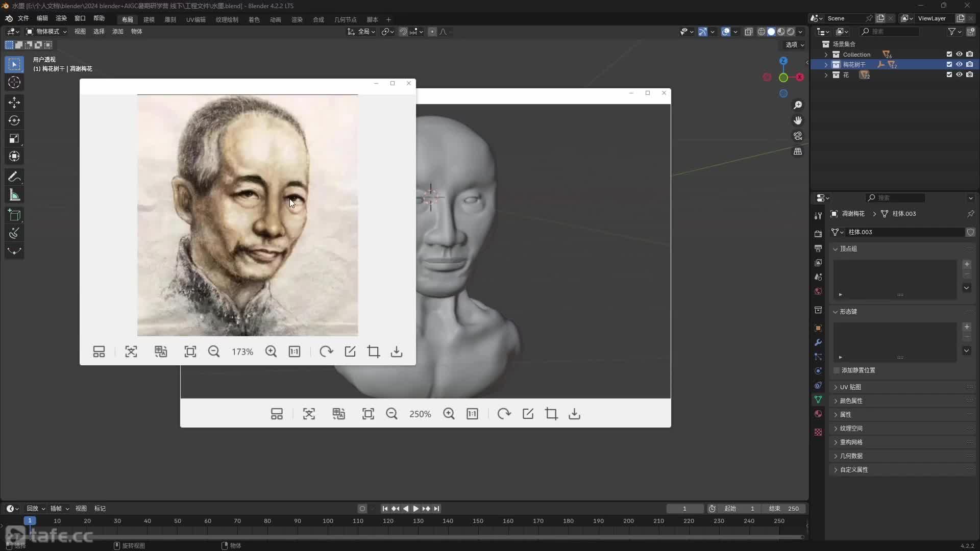Add a new vertex group with plus
The image size is (980, 551).
[x=967, y=264]
